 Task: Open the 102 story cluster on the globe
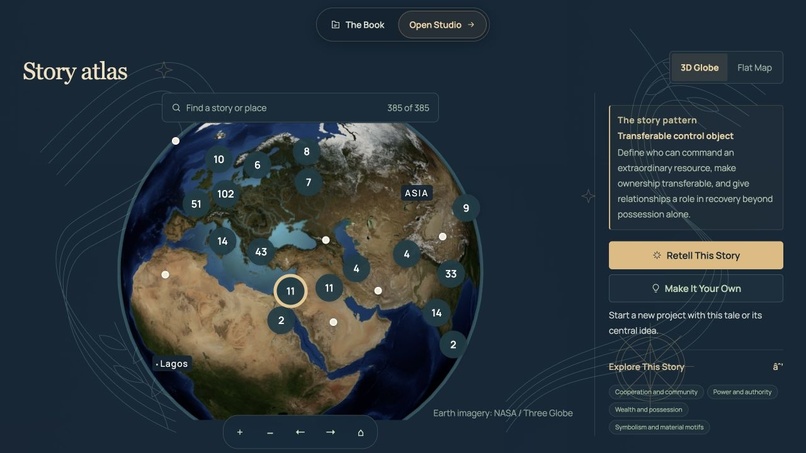(x=226, y=194)
